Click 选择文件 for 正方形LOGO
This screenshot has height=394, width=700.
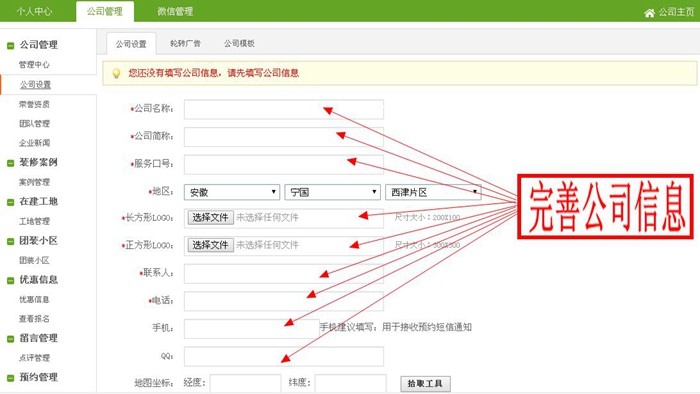(210, 245)
